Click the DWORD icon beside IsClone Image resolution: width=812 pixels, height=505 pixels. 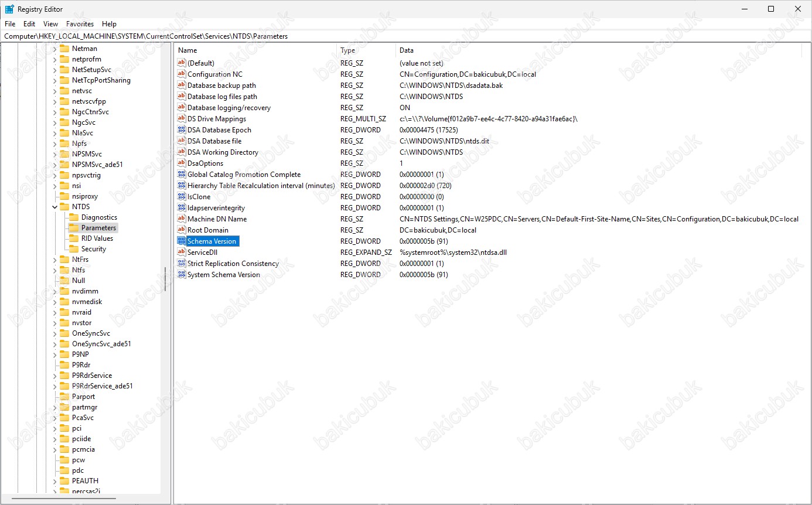[182, 197]
